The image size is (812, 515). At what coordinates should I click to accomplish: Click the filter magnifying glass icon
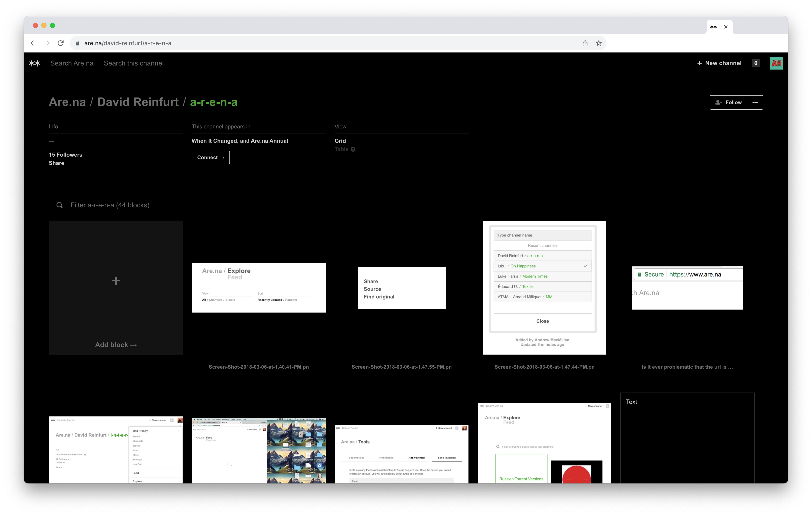tap(59, 205)
